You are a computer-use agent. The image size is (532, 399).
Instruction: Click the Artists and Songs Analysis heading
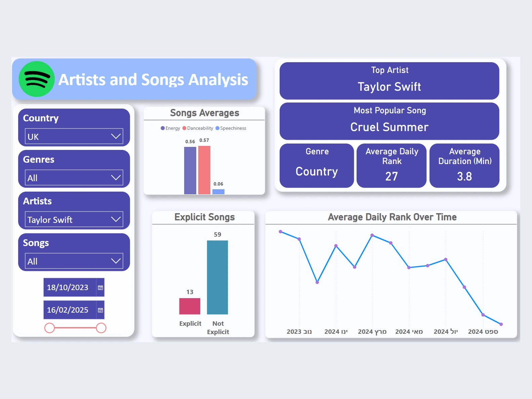[153, 80]
